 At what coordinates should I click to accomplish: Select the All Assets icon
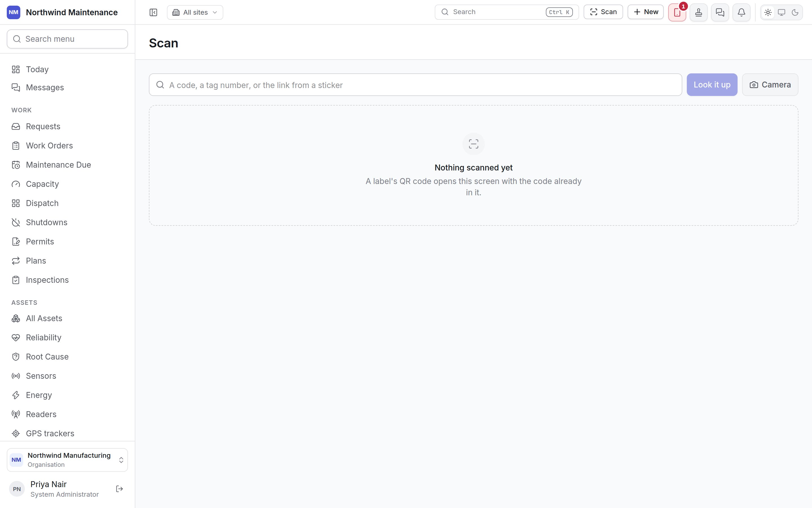pos(16,319)
